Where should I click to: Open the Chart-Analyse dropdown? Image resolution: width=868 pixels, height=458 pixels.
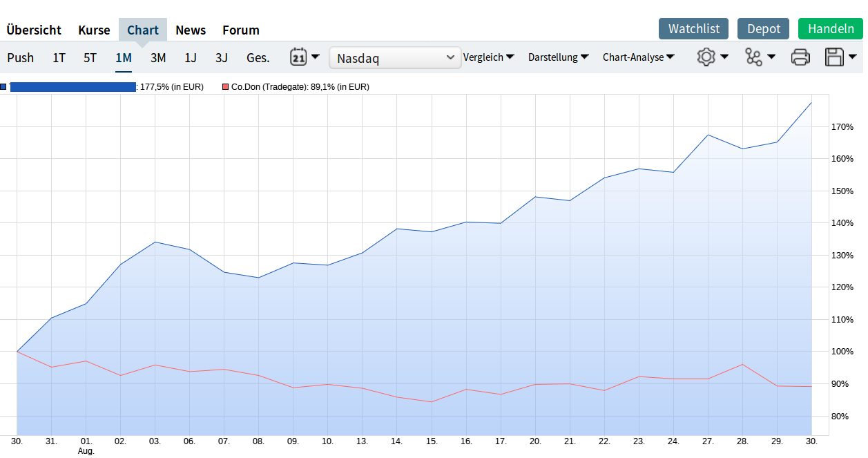pos(638,57)
